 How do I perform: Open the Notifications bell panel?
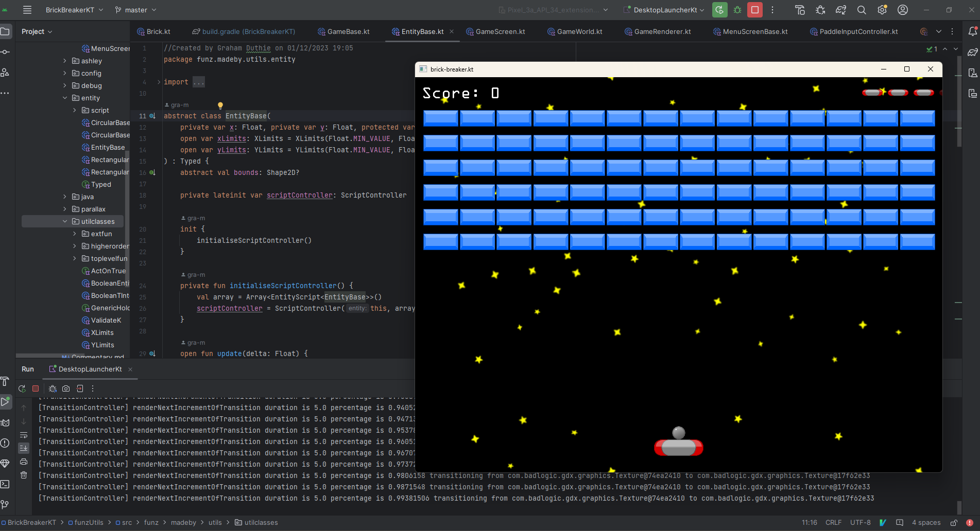972,31
